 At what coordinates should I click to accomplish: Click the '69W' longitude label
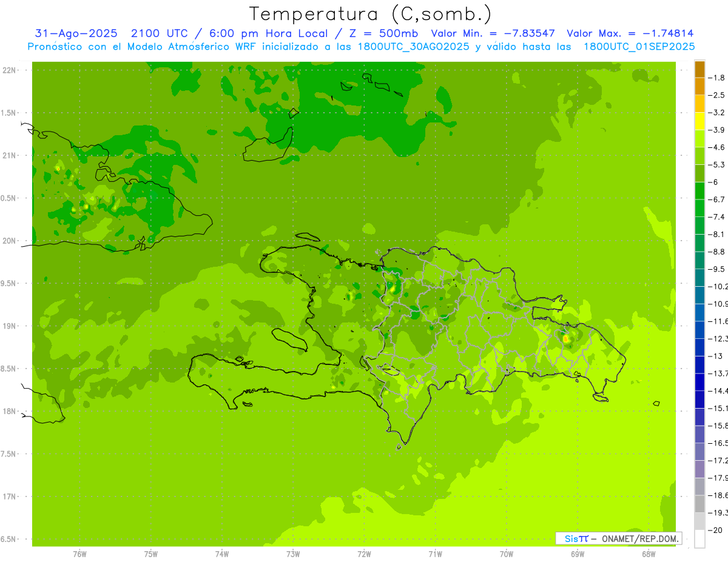pyautogui.click(x=578, y=554)
